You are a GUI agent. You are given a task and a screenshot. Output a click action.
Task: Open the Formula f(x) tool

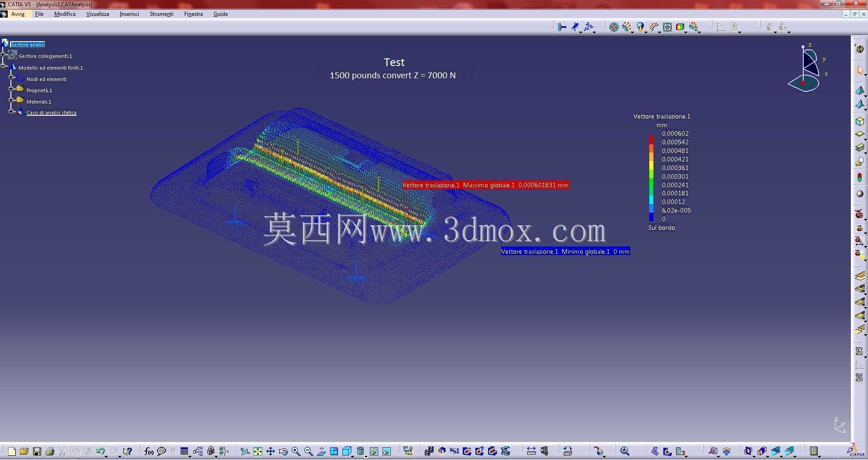tap(149, 451)
